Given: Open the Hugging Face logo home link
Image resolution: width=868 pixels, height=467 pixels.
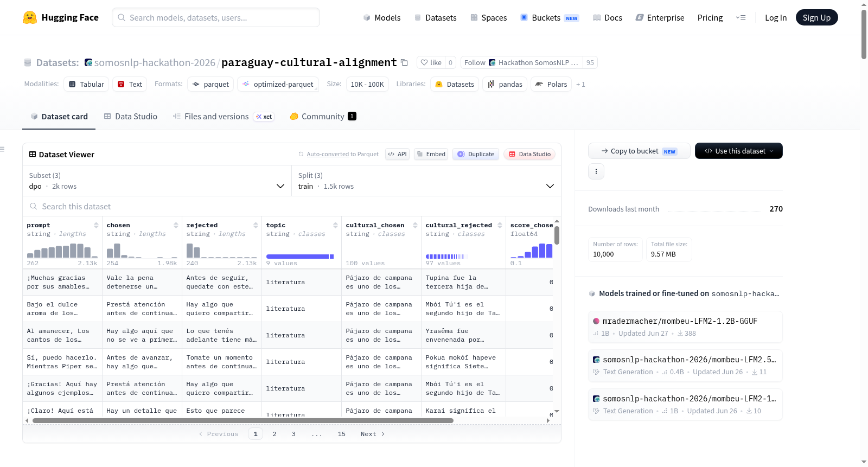Looking at the screenshot, I should (x=61, y=17).
